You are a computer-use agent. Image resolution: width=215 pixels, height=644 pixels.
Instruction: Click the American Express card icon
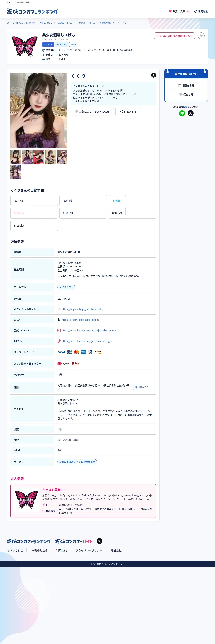point(83,352)
